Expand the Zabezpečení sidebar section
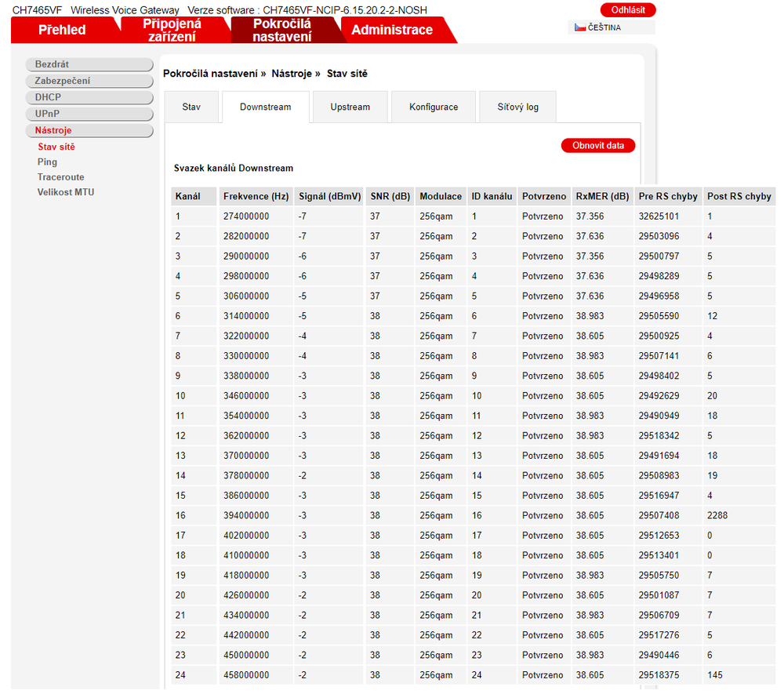Image resolution: width=784 pixels, height=694 pixels. tap(89, 81)
